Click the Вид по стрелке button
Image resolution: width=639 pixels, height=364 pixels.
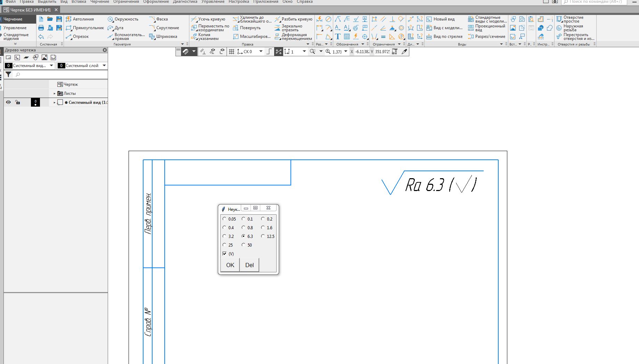click(x=444, y=36)
